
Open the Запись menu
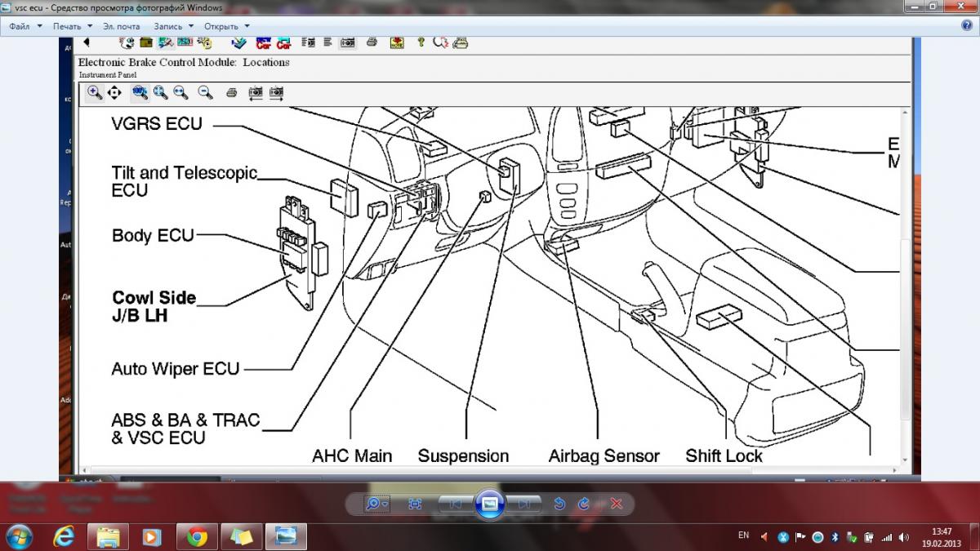(173, 26)
